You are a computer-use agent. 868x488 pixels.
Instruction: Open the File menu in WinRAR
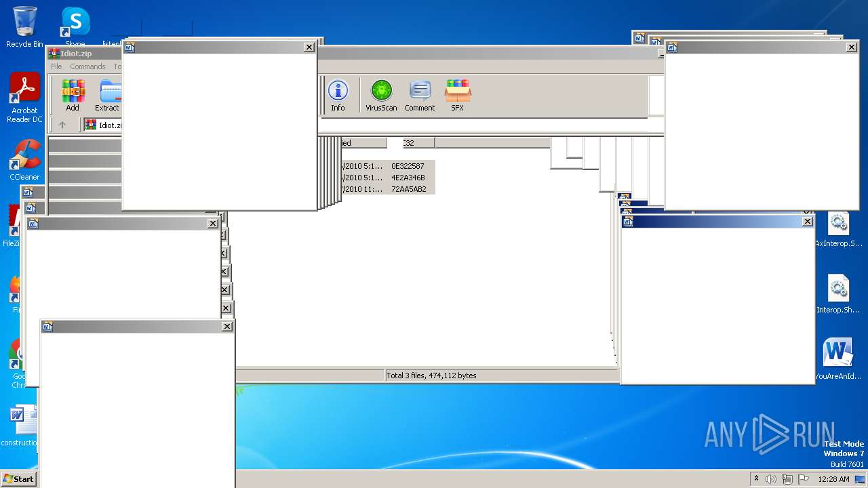[56, 66]
